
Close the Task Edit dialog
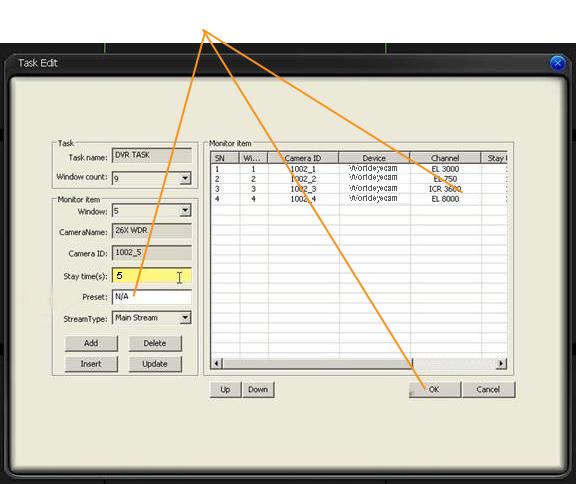coord(558,63)
